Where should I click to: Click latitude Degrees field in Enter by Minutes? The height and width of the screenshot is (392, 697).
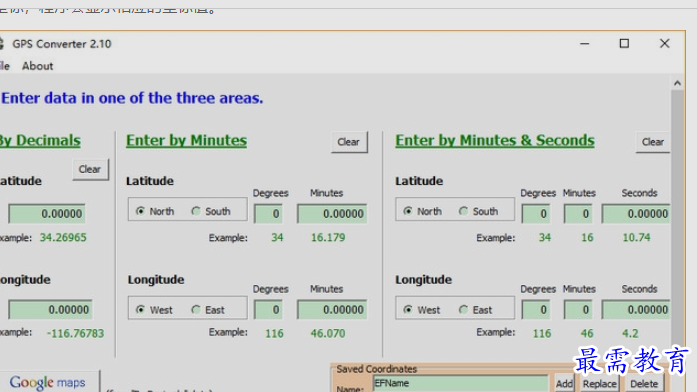[268, 214]
